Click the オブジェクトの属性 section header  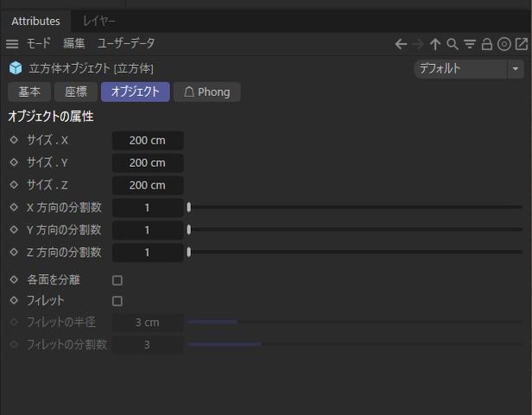click(51, 117)
